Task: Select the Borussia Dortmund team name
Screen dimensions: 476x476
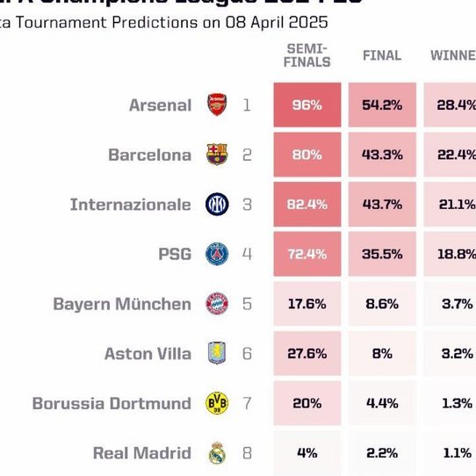Action: click(x=112, y=403)
